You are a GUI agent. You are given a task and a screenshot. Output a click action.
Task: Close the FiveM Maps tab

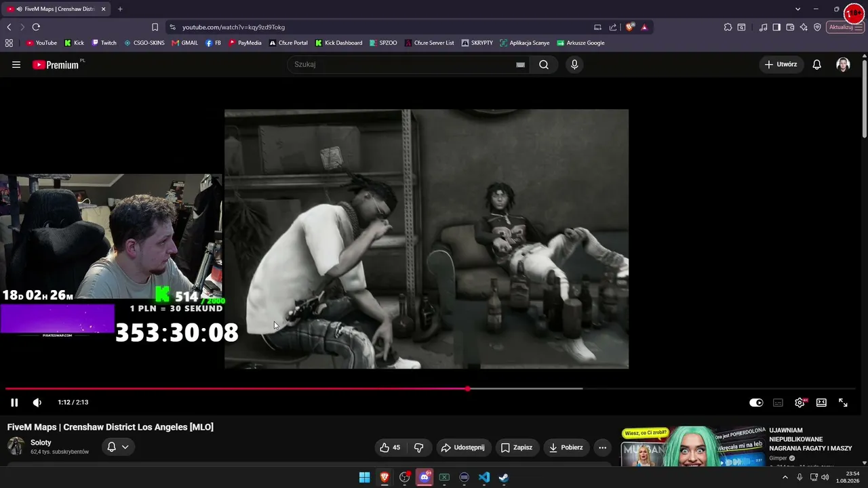(104, 9)
